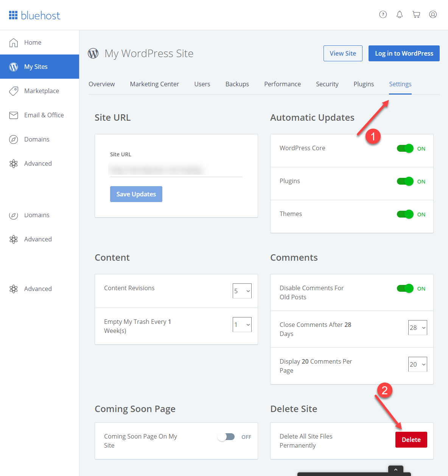The image size is (448, 476).
Task: Click Delete All Site Files Permanently text
Action: pyautogui.click(x=306, y=441)
